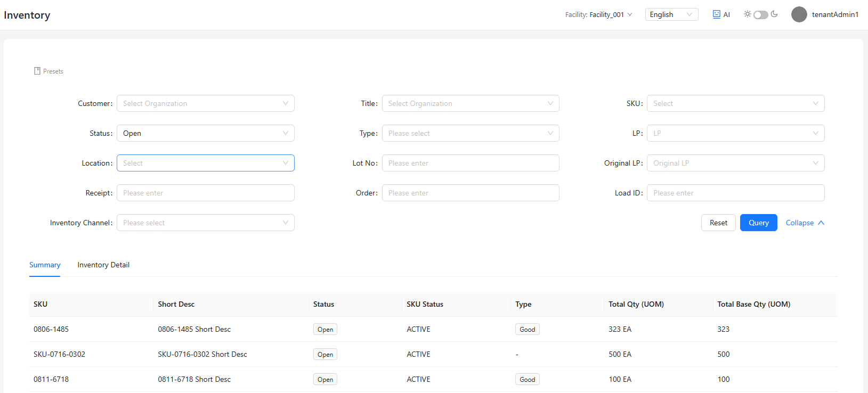Open the Type dropdown
The image size is (868, 393).
470,133
